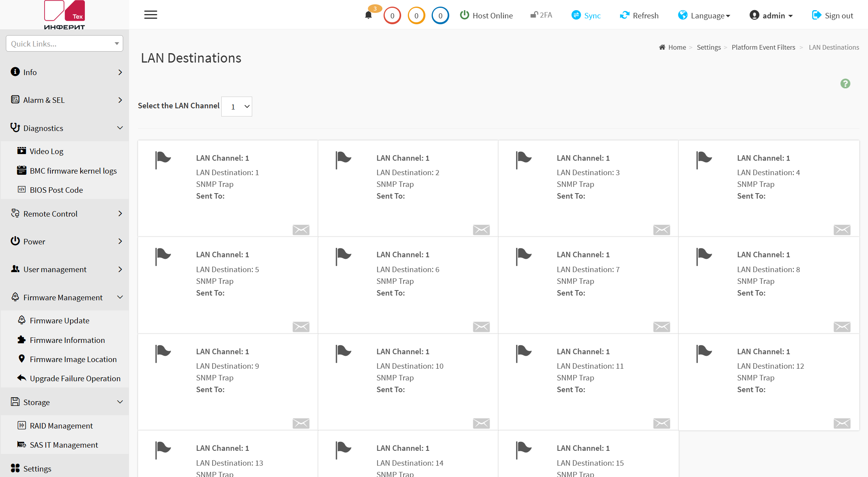Click the home icon in the breadcrumb

(x=662, y=47)
